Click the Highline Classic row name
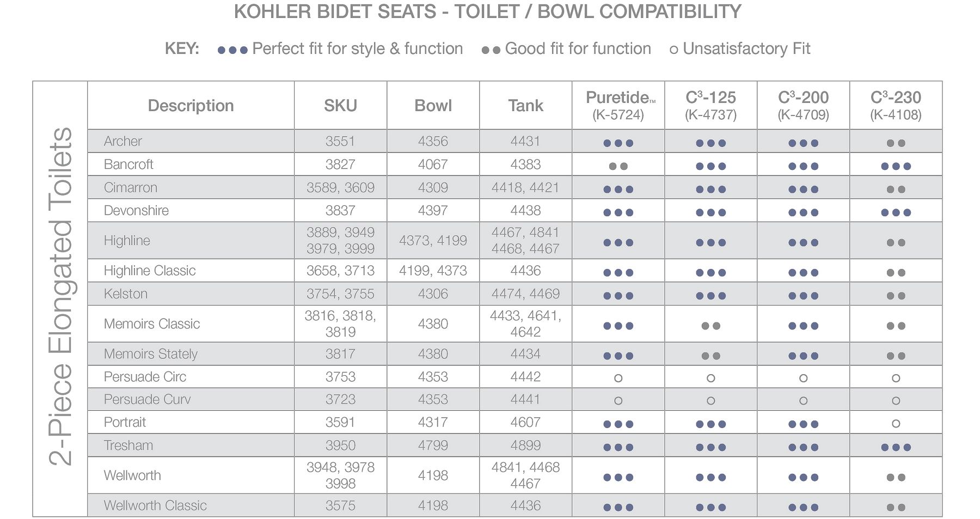Image resolution: width=980 pixels, height=519 pixels. pos(150,271)
